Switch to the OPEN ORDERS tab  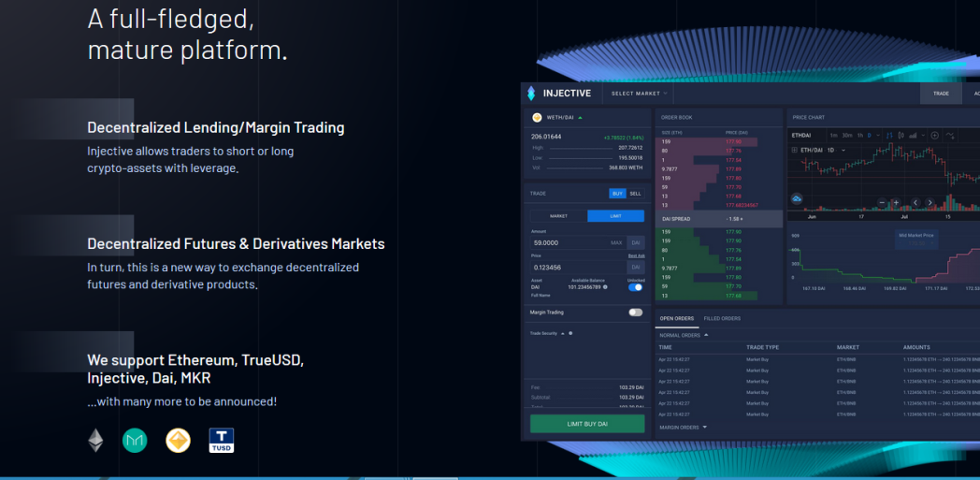[677, 319]
